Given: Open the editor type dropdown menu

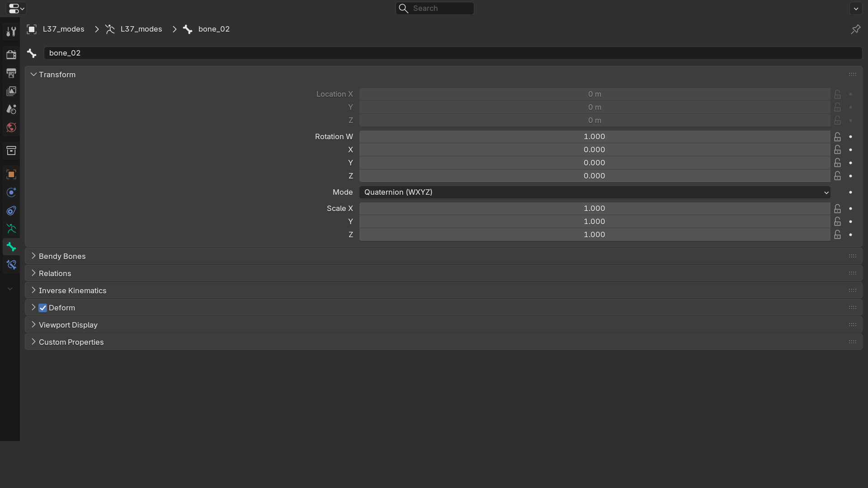Looking at the screenshot, I should [x=16, y=8].
